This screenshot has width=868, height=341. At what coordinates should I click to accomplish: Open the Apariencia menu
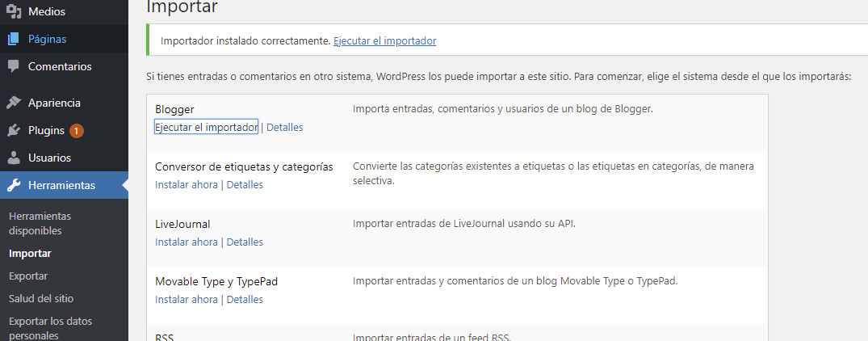(x=65, y=103)
